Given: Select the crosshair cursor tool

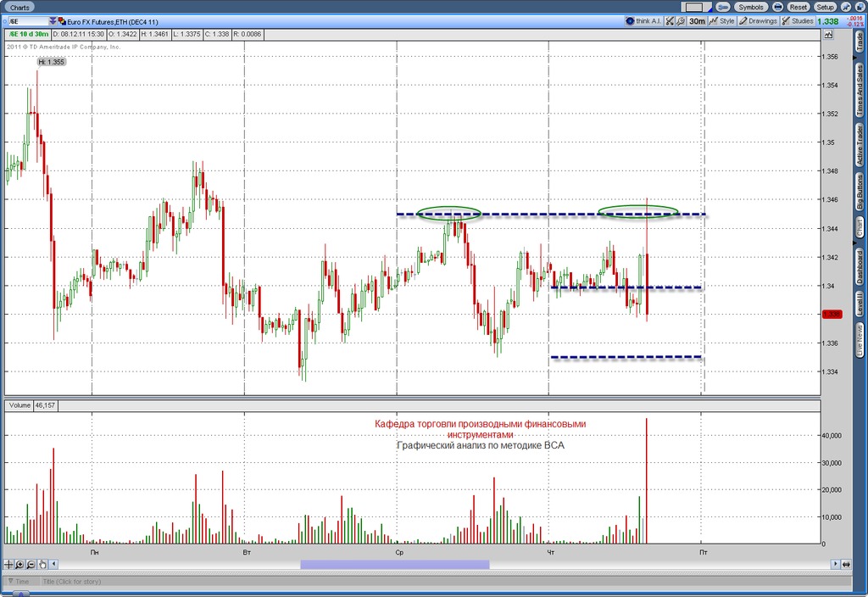Looking at the screenshot, I should pyautogui.click(x=8, y=564).
